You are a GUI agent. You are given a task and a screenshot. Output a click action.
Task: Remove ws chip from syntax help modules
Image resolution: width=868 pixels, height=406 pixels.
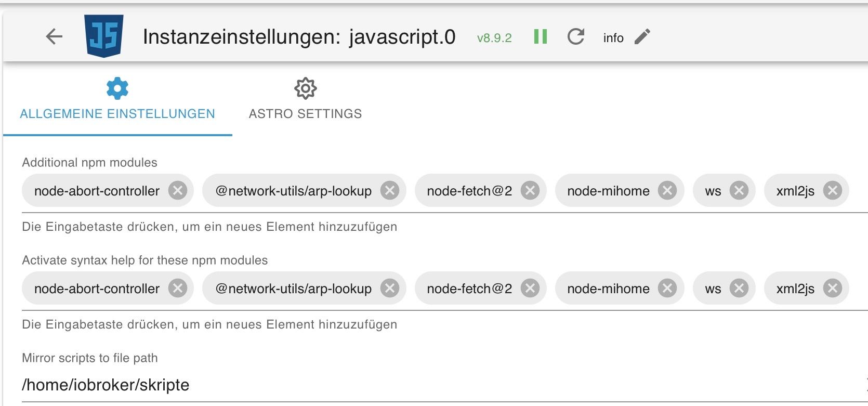point(739,289)
